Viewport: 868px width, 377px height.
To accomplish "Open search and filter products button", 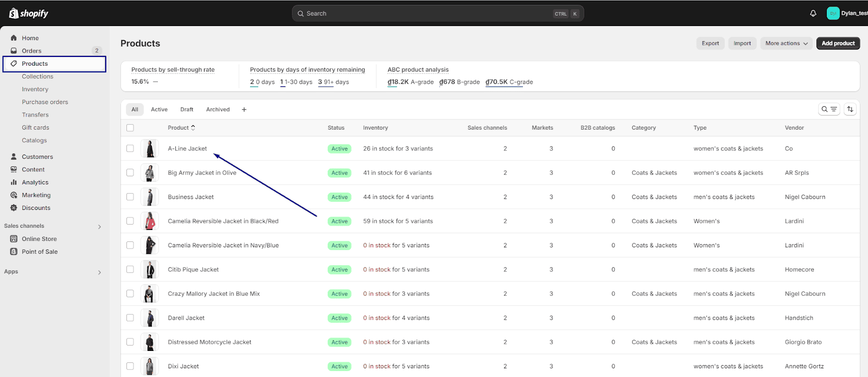I will tap(829, 110).
